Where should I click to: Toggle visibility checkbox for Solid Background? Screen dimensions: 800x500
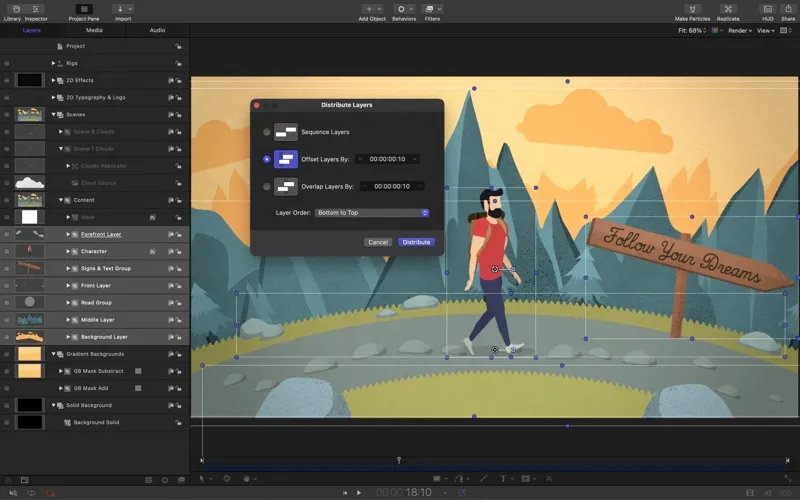(7, 406)
